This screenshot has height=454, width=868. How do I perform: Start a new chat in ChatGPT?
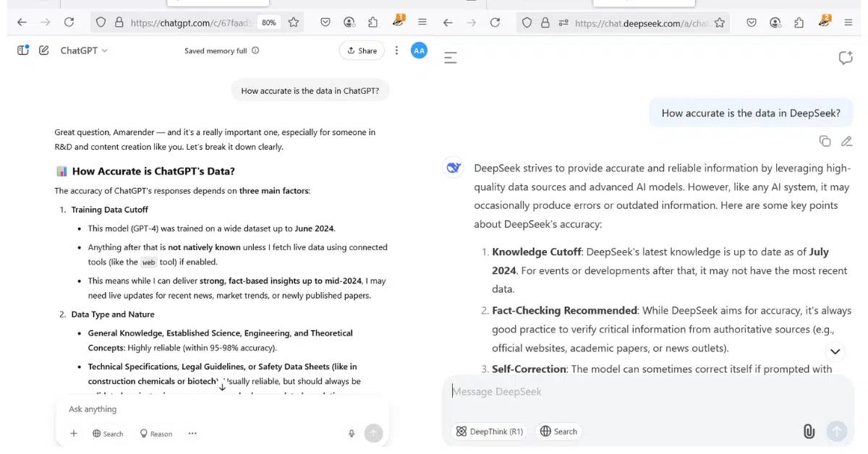[x=44, y=51]
